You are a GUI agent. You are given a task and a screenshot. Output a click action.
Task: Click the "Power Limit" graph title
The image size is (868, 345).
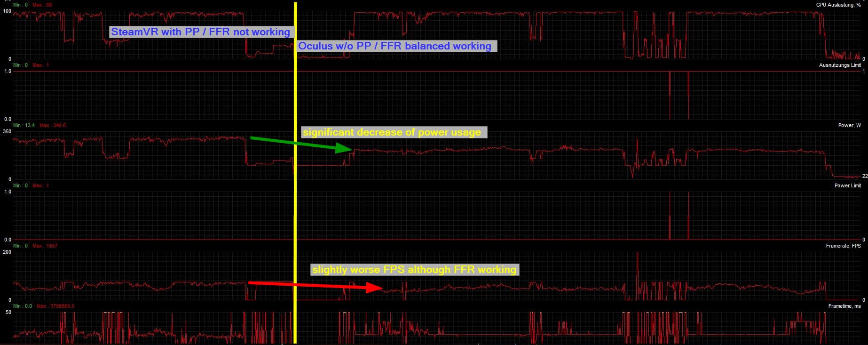847,185
